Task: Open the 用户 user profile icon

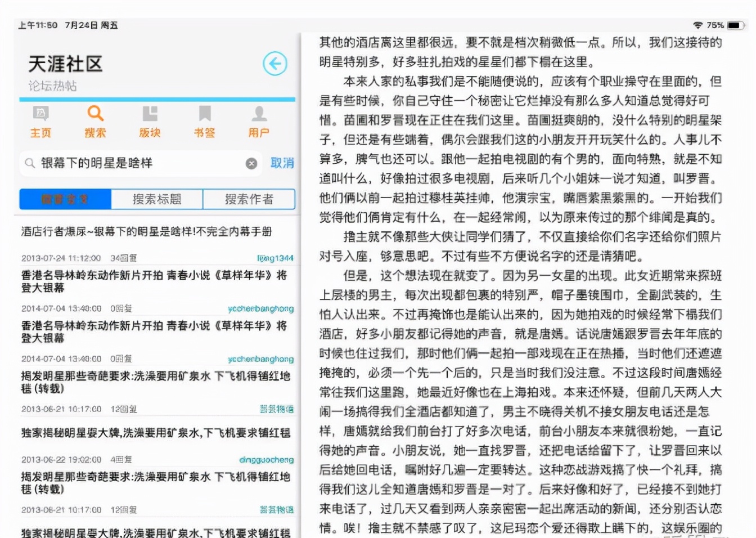Action: coord(258,123)
